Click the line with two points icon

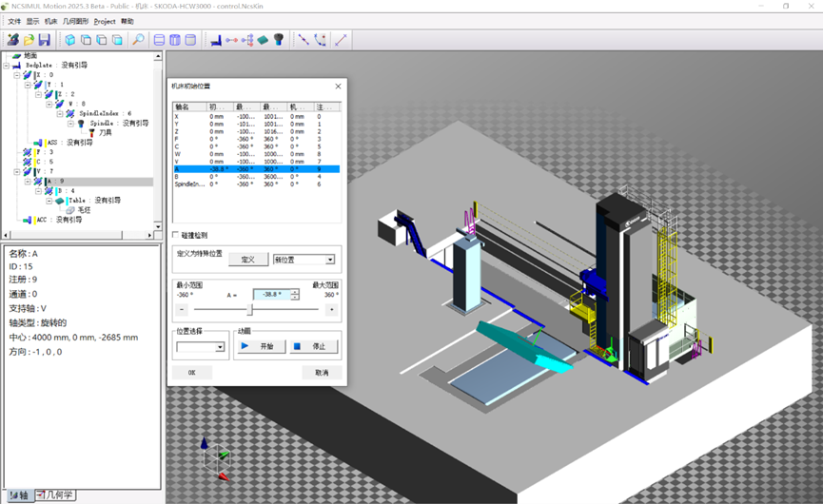(304, 40)
